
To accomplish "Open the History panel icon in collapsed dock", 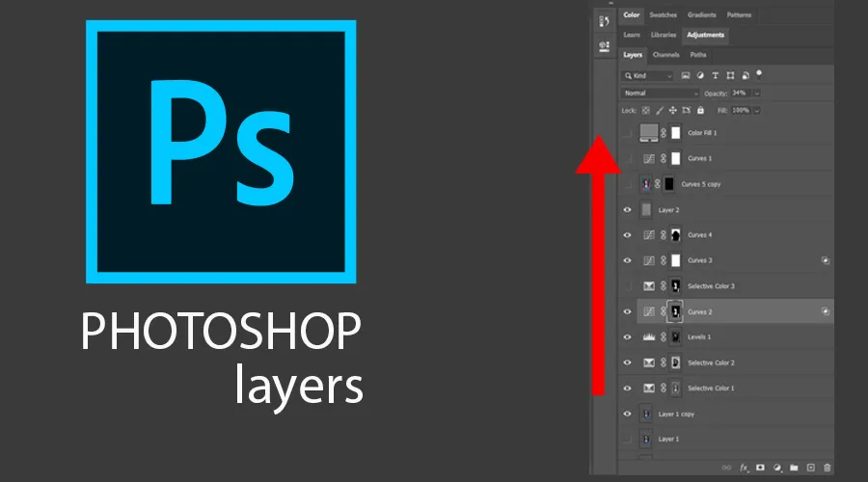I will pos(604,21).
